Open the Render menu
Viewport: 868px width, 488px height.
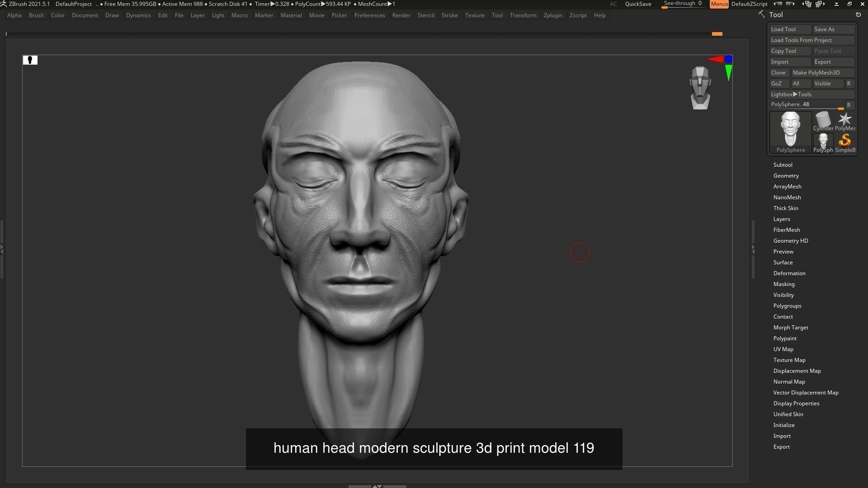[x=401, y=15]
